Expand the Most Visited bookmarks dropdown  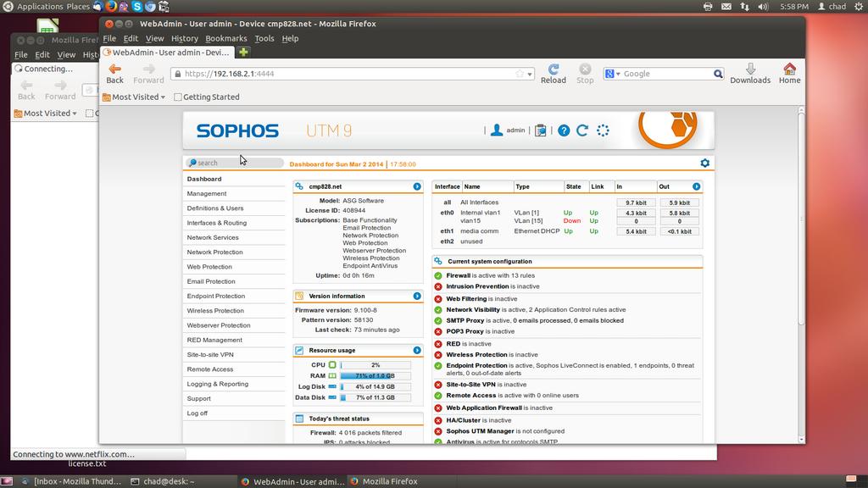click(134, 97)
